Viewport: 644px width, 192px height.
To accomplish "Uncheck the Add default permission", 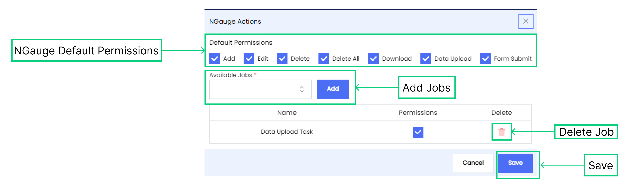I will (215, 59).
